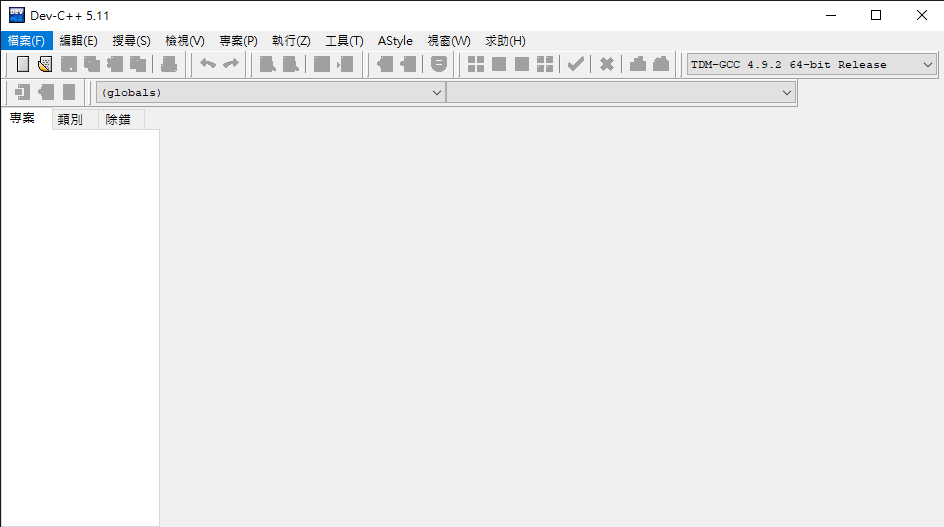Click the Remove from project icon
This screenshot has height=527, width=944.
(x=408, y=64)
